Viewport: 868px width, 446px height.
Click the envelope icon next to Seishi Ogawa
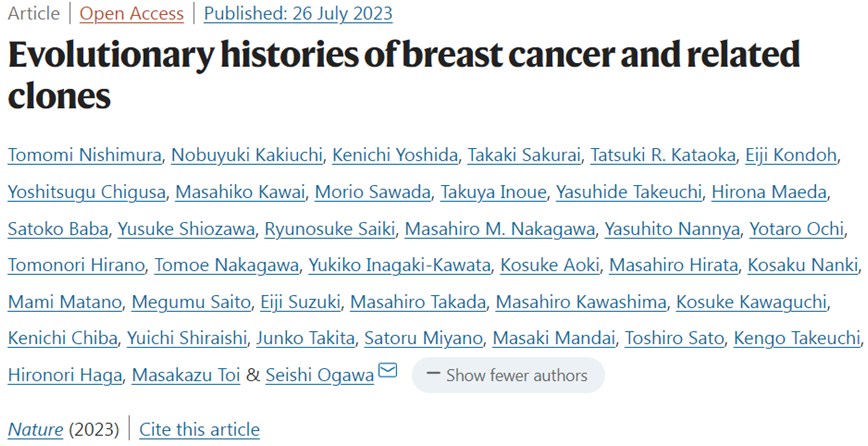pos(388,370)
